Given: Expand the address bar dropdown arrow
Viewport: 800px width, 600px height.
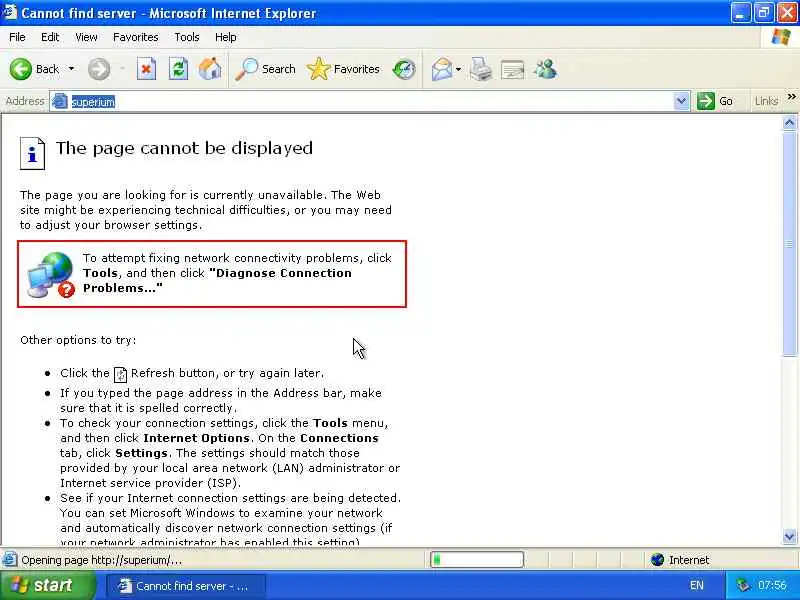Looking at the screenshot, I should pyautogui.click(x=681, y=101).
